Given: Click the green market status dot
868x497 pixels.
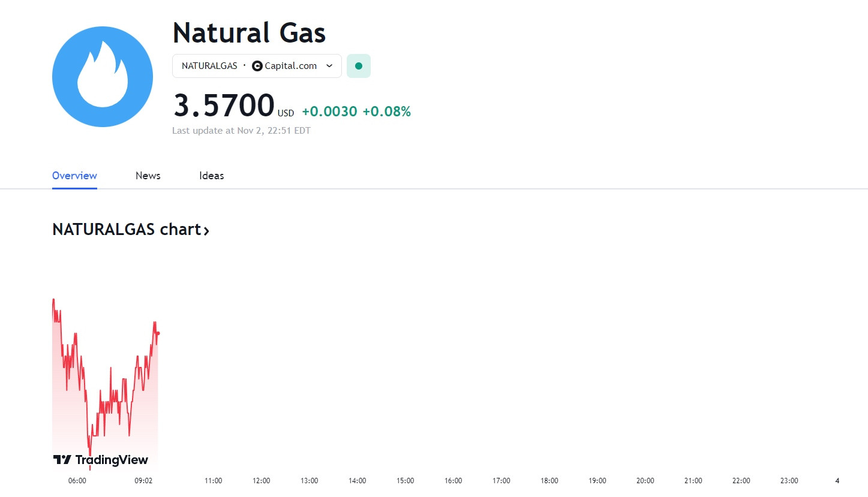Looking at the screenshot, I should pos(359,66).
